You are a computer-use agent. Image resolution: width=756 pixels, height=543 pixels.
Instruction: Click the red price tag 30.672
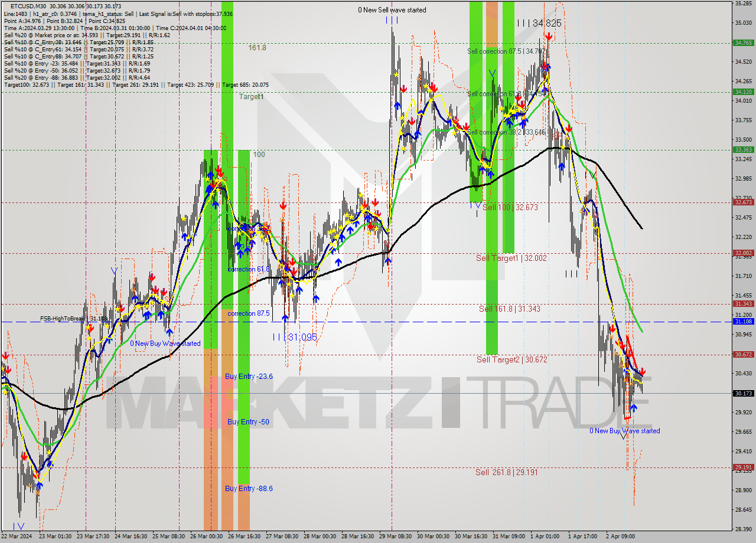742,354
